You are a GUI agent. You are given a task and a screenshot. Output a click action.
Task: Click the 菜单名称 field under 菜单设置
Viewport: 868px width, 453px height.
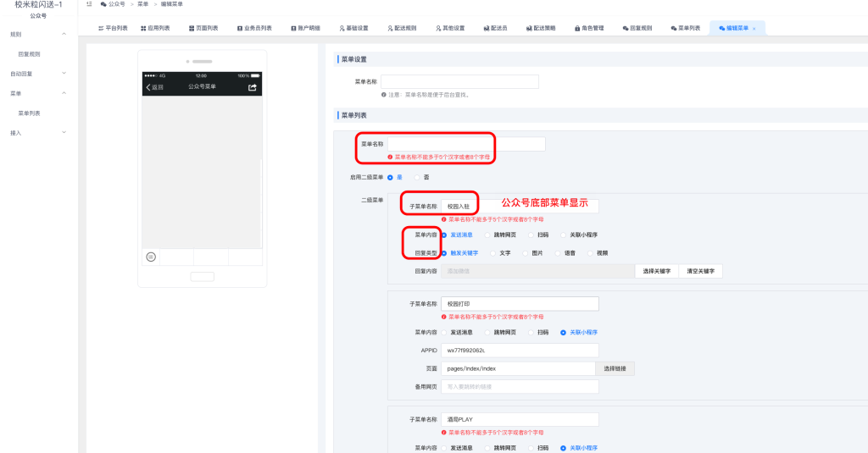[x=459, y=81]
